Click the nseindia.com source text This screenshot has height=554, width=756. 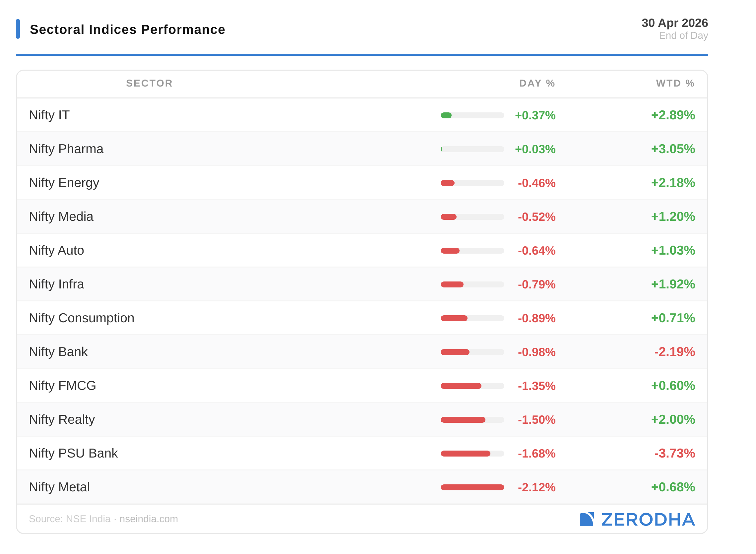coord(149,519)
